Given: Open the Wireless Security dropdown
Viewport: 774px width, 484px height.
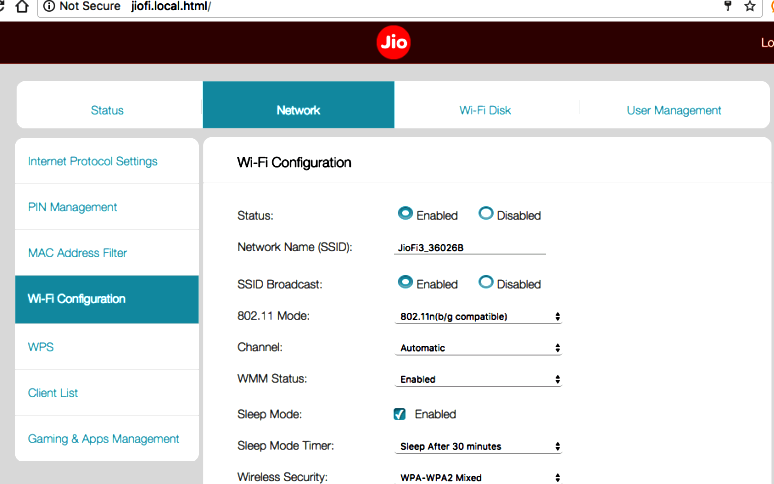Looking at the screenshot, I should pyautogui.click(x=478, y=477).
